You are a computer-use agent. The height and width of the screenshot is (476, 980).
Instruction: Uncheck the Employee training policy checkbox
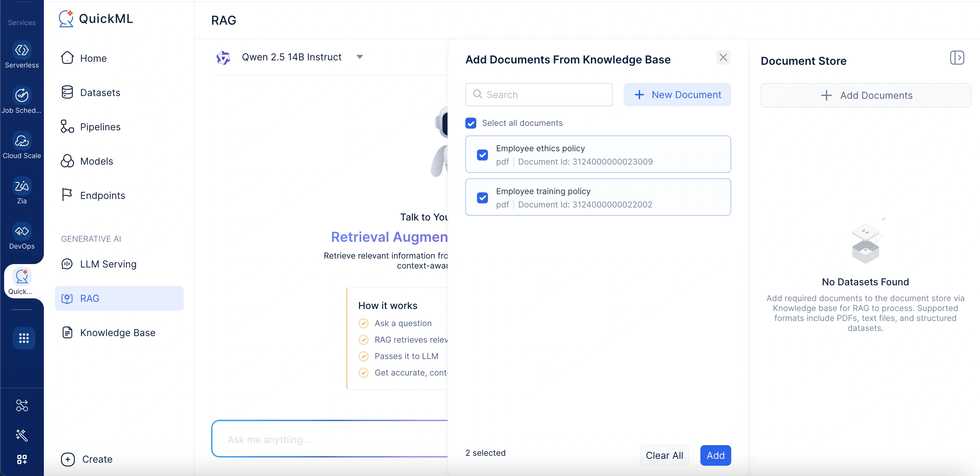coord(482,198)
